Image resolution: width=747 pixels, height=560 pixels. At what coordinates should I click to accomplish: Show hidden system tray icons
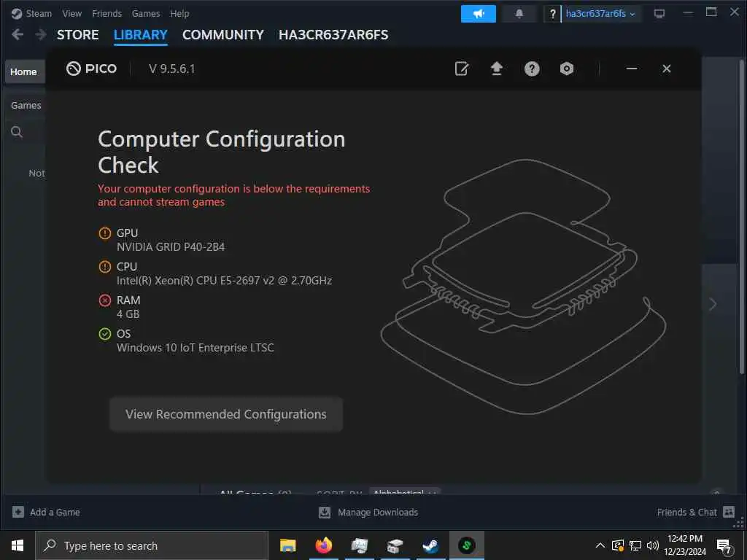(x=600, y=545)
